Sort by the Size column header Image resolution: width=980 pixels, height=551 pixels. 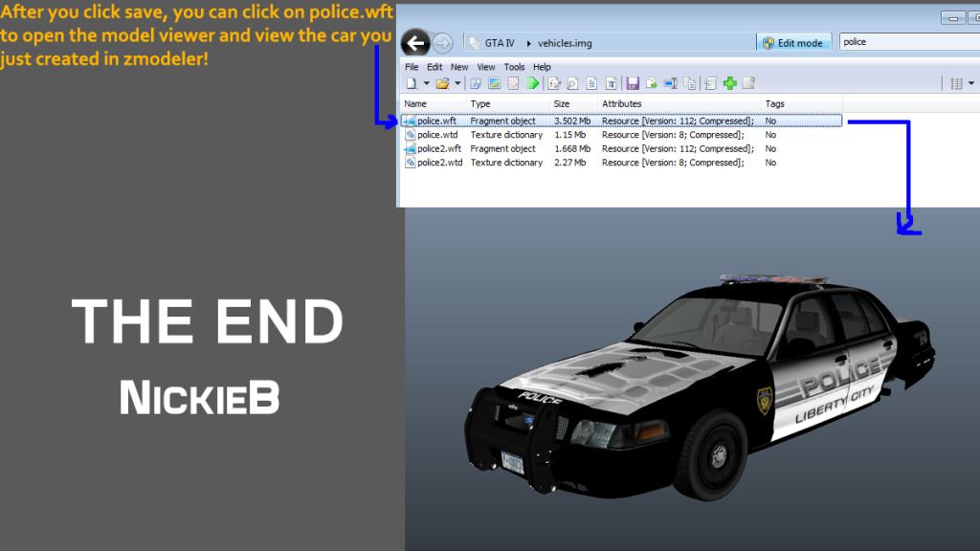(573, 103)
